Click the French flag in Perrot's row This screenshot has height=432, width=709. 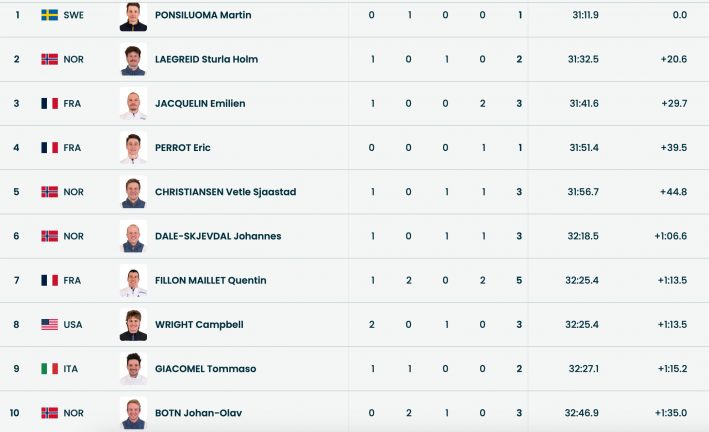coord(49,147)
